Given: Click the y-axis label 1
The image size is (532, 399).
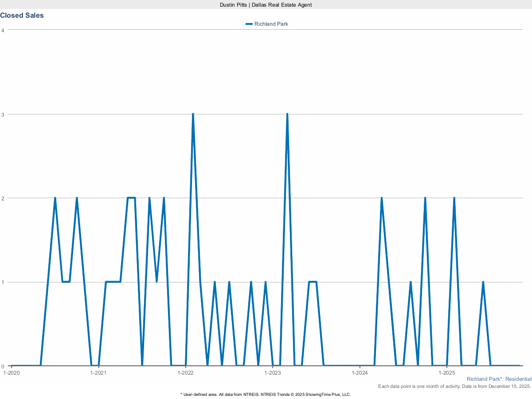Looking at the screenshot, I should [x=3, y=282].
